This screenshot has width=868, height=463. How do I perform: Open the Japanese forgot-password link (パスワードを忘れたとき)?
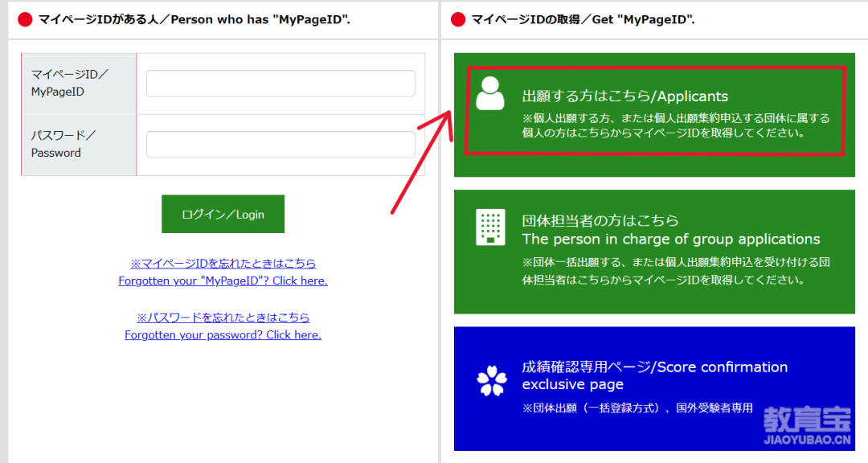tap(223, 318)
